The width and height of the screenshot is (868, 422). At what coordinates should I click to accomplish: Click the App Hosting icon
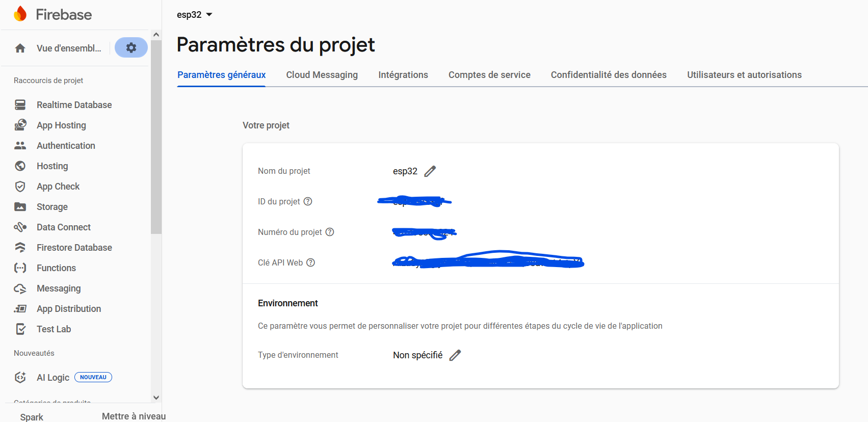click(20, 125)
